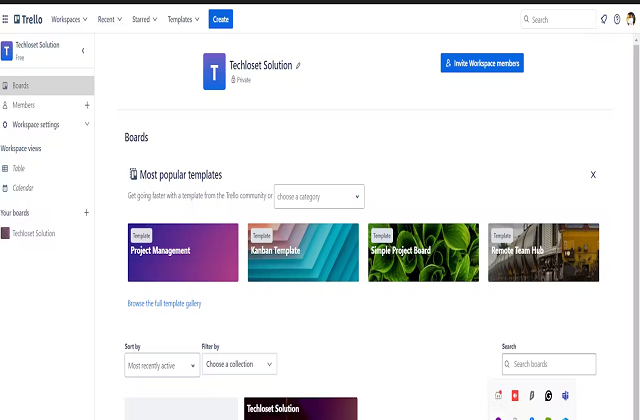640x420 pixels.
Task: Click the Microsoft Teams tray icon
Action: click(x=565, y=396)
